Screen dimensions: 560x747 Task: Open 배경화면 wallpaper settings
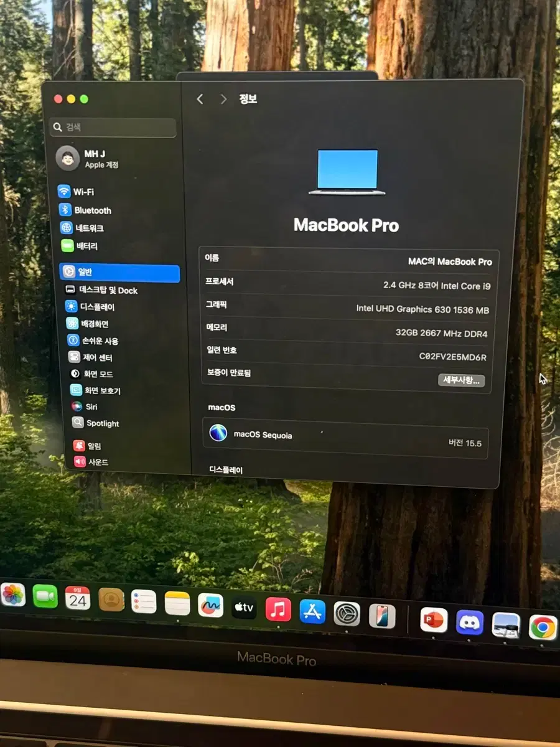[x=88, y=324]
